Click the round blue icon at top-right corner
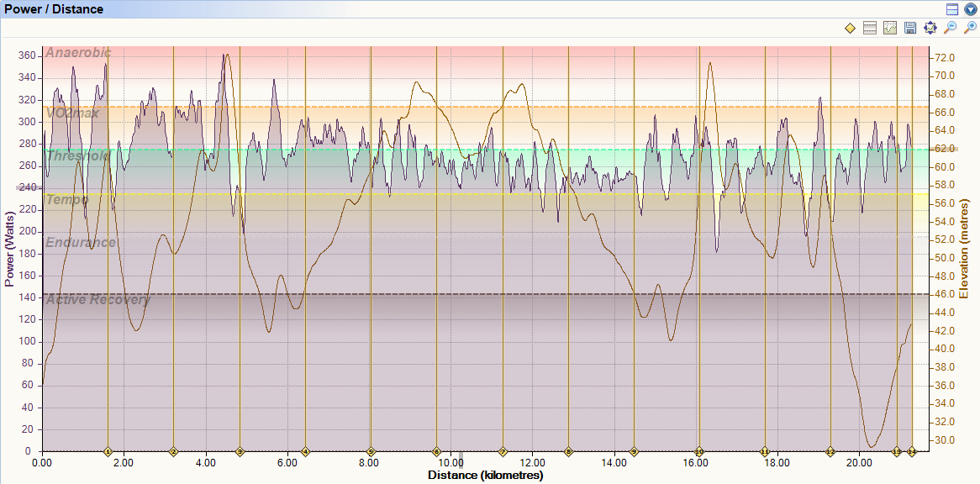 click(972, 8)
